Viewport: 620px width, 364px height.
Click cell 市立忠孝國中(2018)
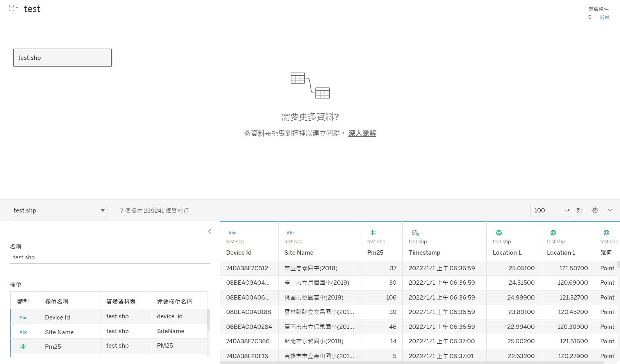point(311,268)
